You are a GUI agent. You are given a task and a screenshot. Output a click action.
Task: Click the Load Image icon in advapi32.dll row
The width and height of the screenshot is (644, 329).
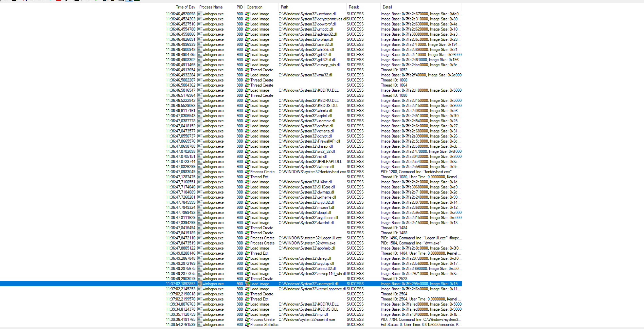pyautogui.click(x=247, y=34)
